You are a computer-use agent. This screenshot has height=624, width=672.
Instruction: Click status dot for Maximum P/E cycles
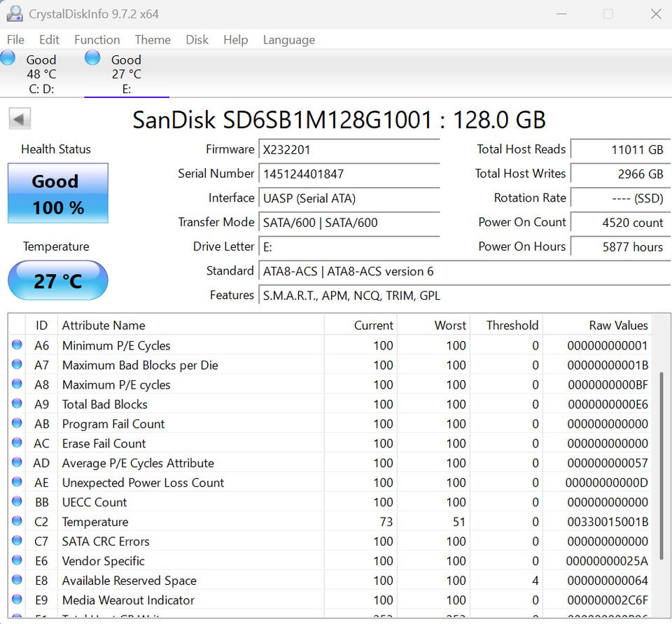17,384
